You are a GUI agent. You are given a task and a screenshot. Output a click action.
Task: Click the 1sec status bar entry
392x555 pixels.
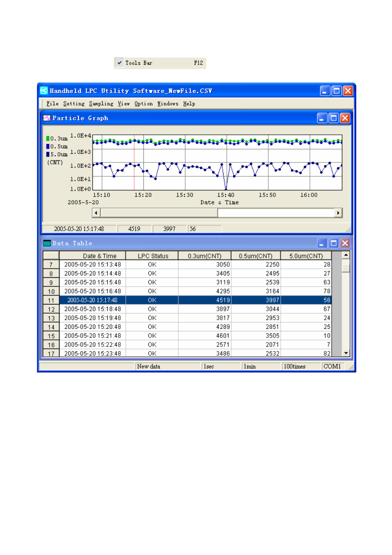click(221, 366)
